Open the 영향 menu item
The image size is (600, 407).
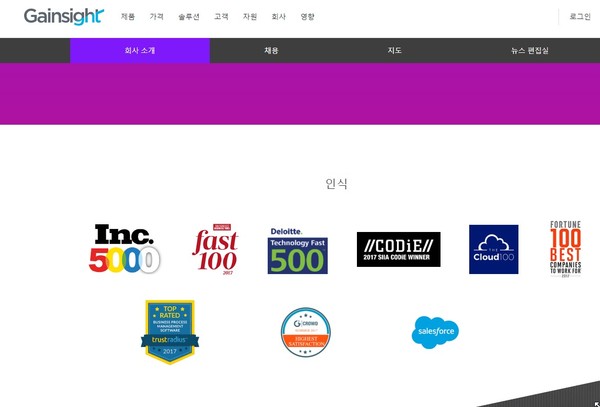tap(307, 16)
